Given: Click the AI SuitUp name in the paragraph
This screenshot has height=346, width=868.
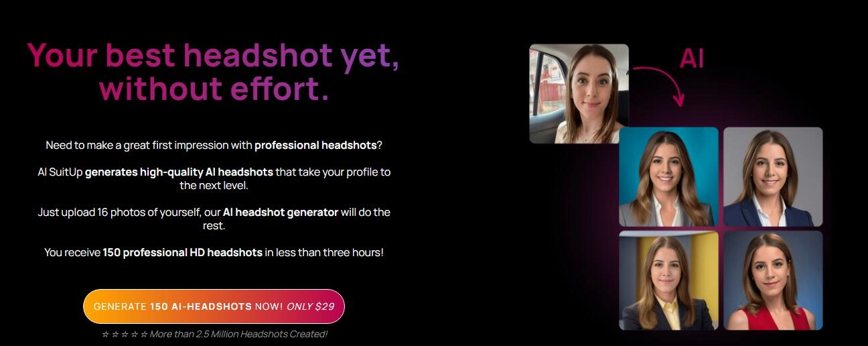Looking at the screenshot, I should click(60, 172).
